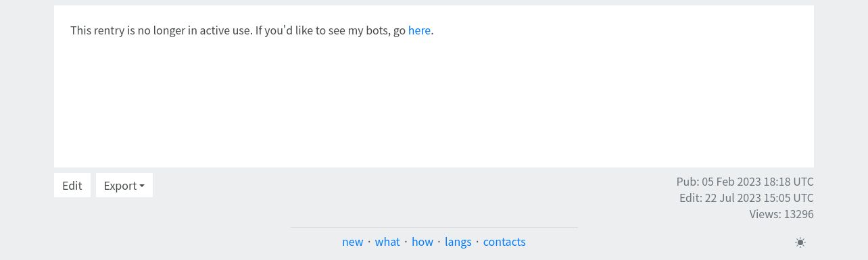Toggle dark mode with the sun icon
The height and width of the screenshot is (260, 868).
(800, 242)
